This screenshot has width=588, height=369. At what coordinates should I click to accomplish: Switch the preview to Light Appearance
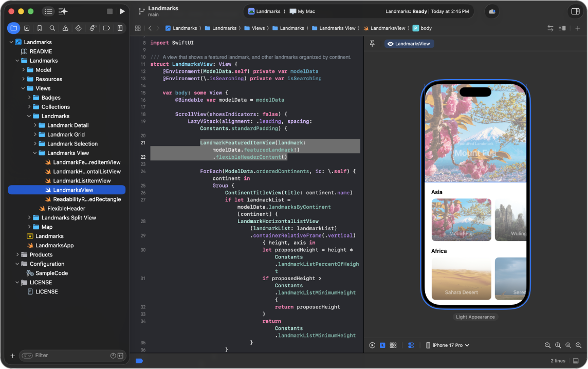[x=475, y=317]
